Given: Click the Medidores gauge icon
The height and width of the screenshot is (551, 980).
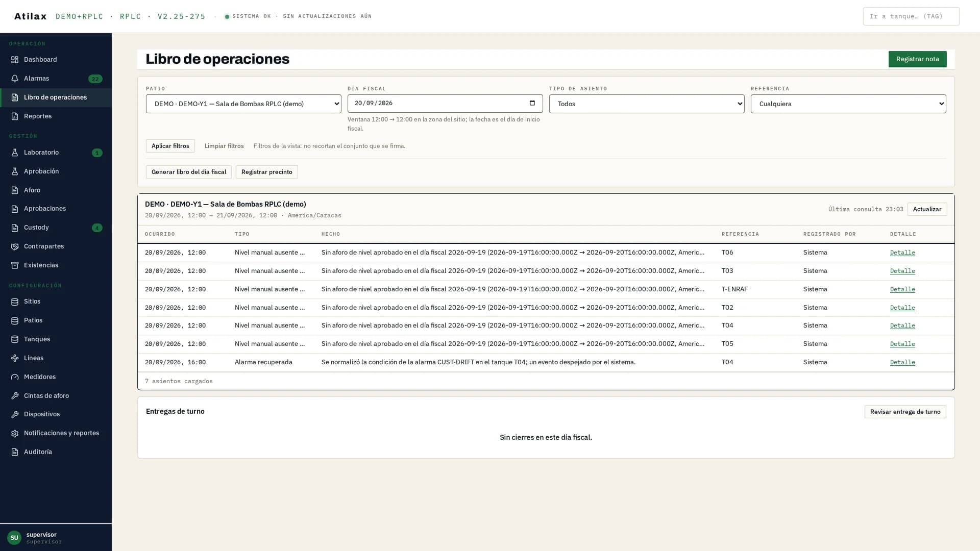Looking at the screenshot, I should pyautogui.click(x=15, y=377).
